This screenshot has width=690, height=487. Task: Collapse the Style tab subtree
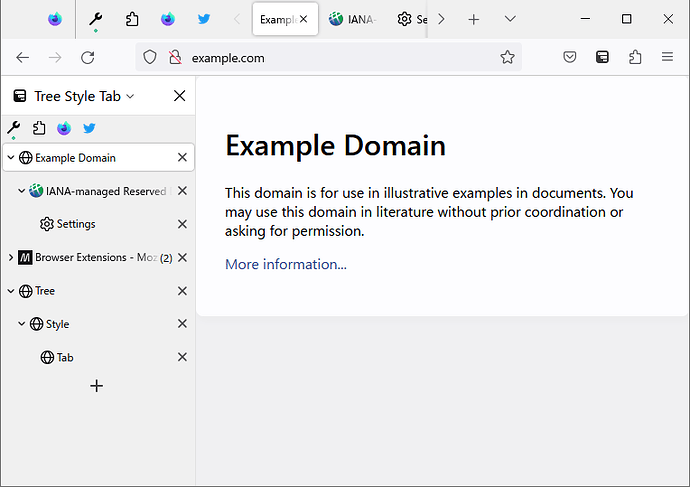tap(22, 324)
